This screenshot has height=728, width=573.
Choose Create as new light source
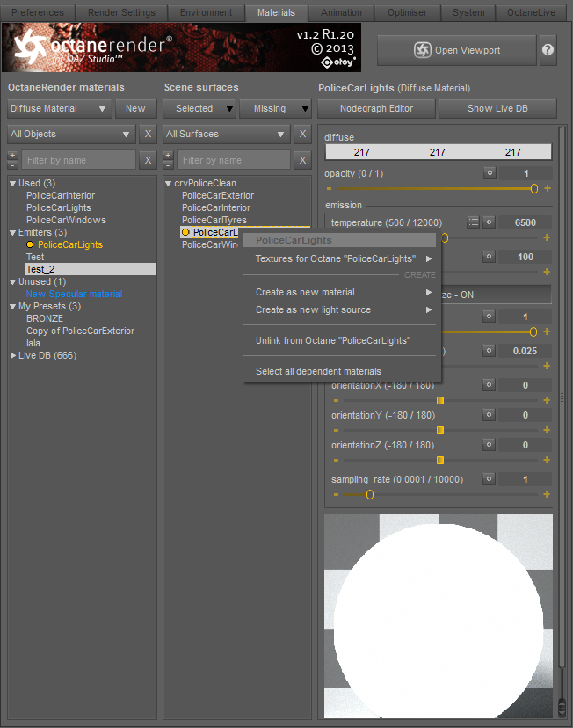point(339,309)
